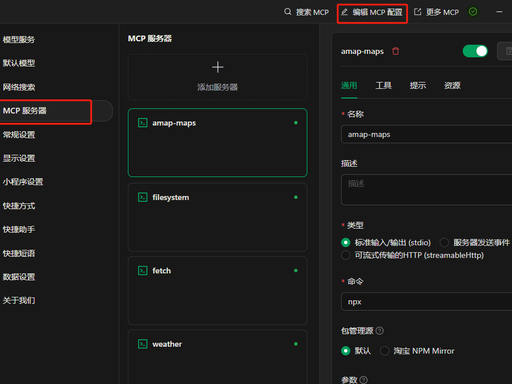
Task: Click green status dot on filesystem card
Action: (296, 197)
